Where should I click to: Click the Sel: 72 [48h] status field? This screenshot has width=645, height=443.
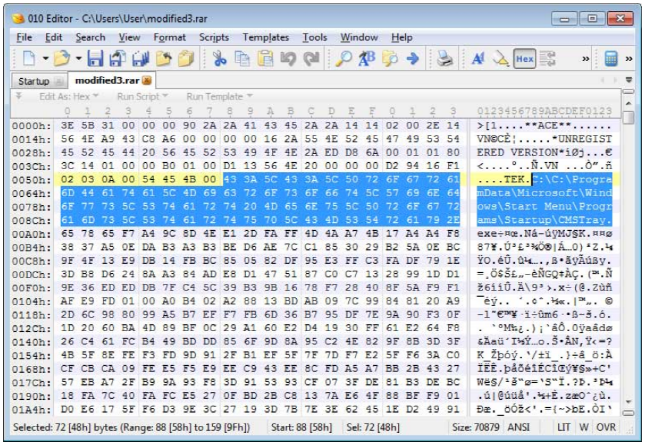[x=373, y=427]
